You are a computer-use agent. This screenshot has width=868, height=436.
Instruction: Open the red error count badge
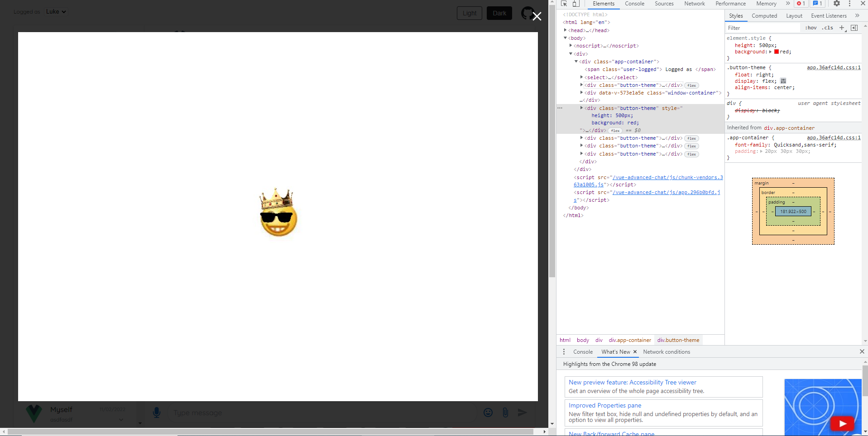tap(801, 4)
